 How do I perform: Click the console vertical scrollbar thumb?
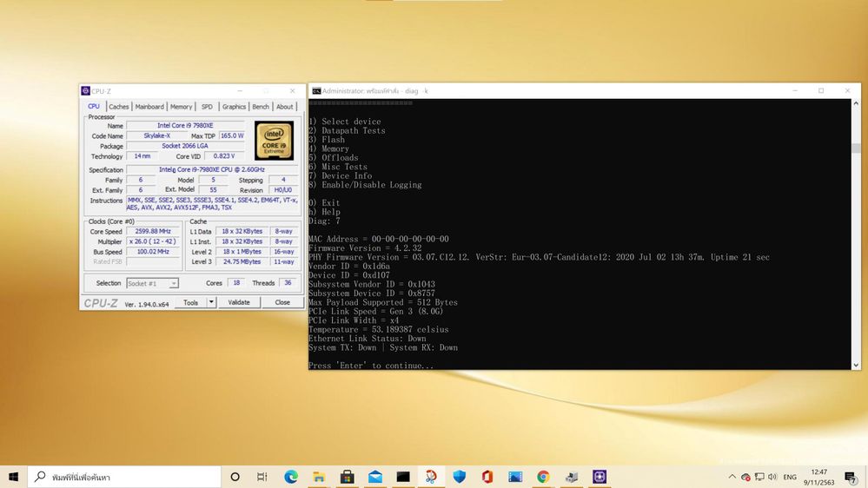tap(856, 148)
